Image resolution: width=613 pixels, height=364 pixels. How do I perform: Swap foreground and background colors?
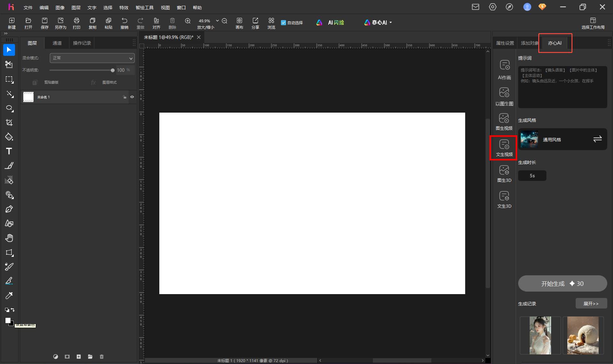pos(13,310)
